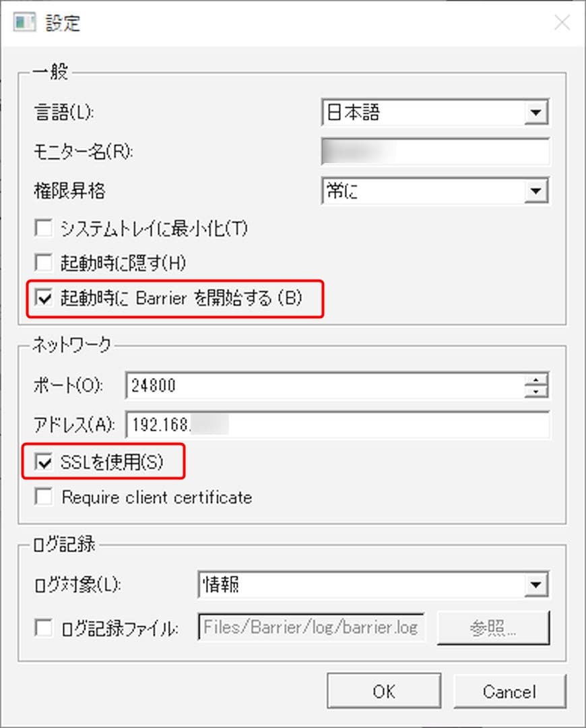Screen dimensions: 586x728
Task: Enable 起動時に隠す checkbox
Action: 44,262
